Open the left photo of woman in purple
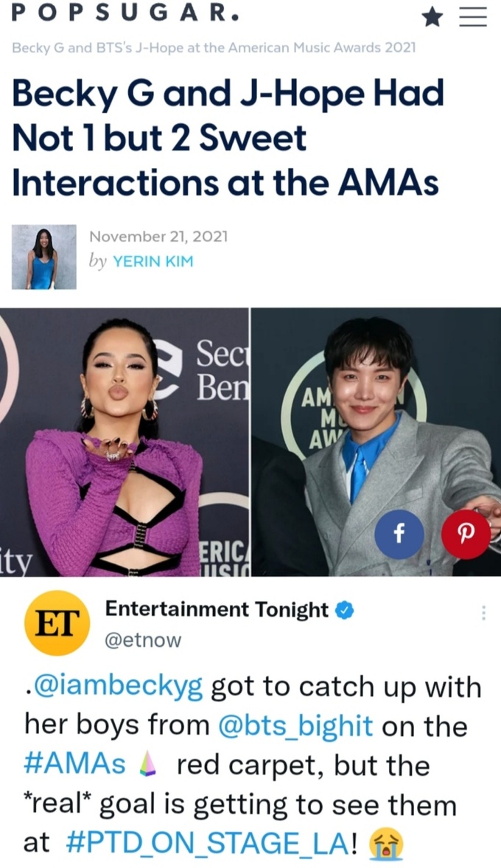501x868 pixels. pyautogui.click(x=125, y=442)
